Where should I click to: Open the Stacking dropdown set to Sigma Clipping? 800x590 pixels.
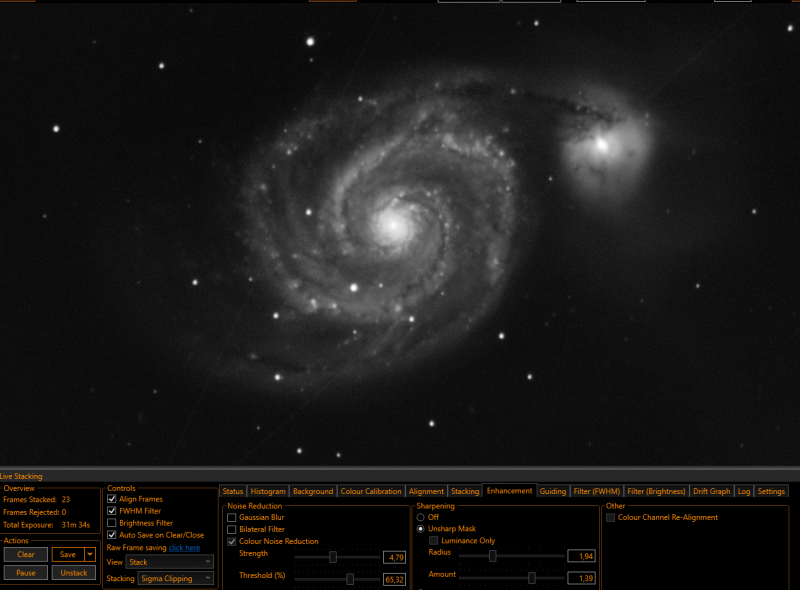pos(176,578)
